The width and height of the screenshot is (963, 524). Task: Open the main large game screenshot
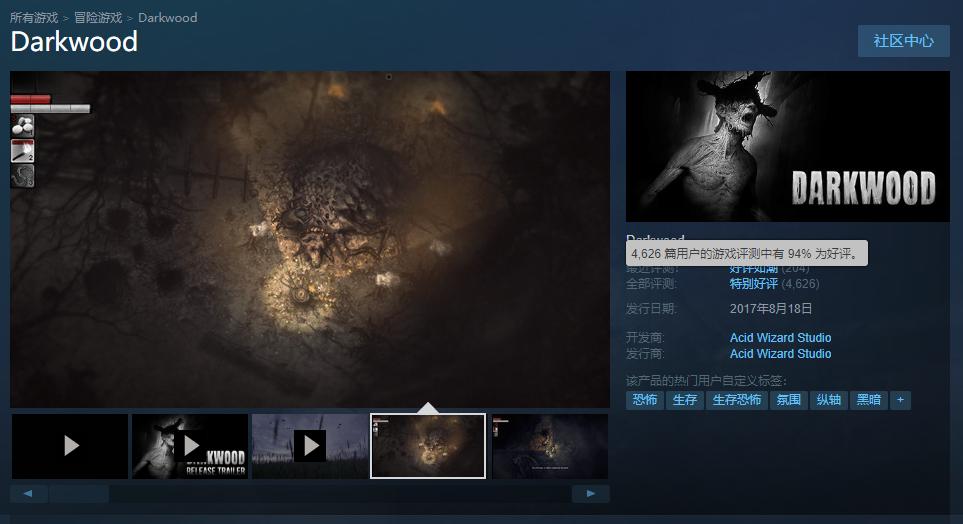[x=310, y=239]
